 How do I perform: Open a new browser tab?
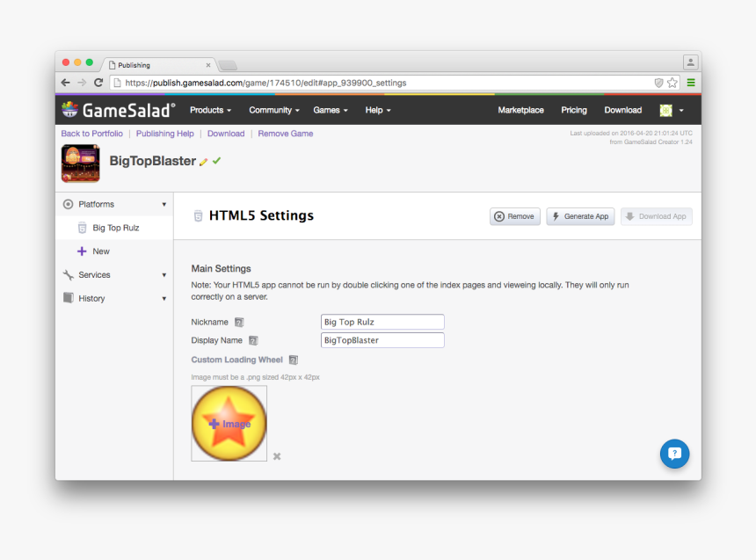tap(228, 65)
